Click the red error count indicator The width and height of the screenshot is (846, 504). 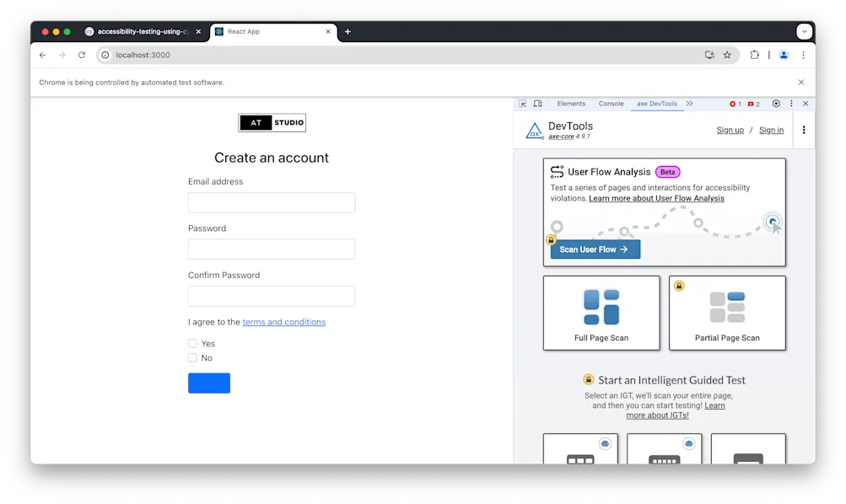736,104
